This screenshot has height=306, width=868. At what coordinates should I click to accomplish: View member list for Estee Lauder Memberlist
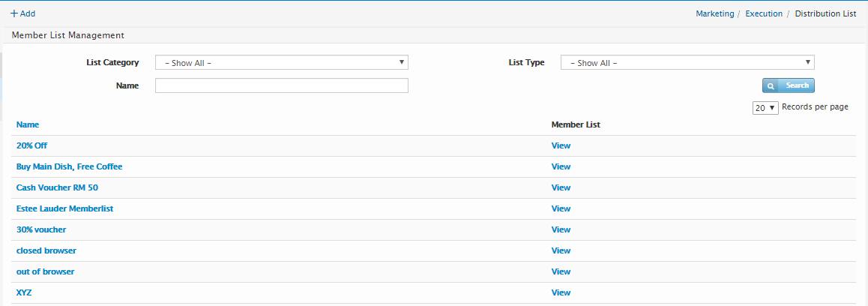561,208
